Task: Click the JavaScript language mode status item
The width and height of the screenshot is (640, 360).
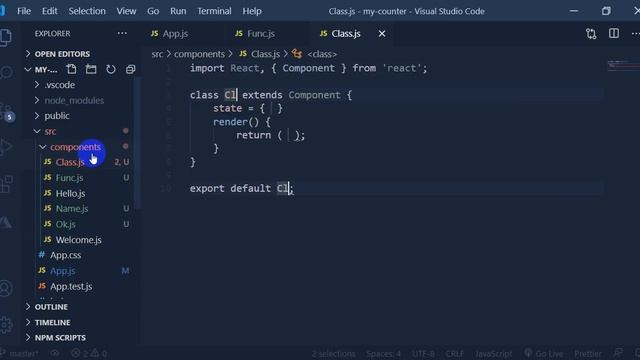Action: (493, 353)
